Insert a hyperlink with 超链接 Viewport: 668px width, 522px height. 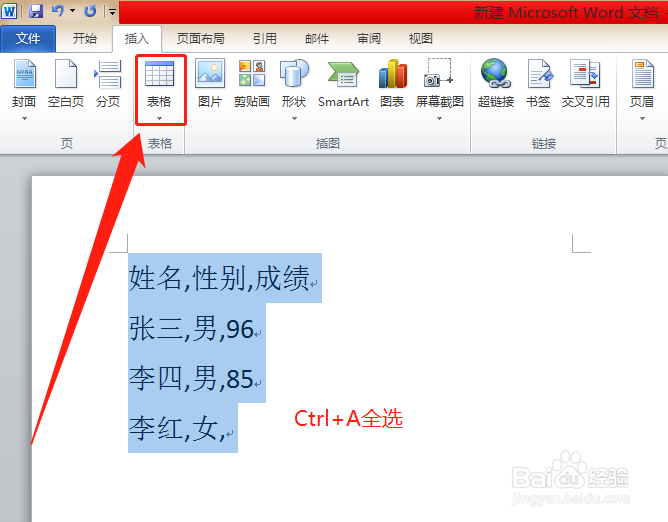tap(495, 83)
